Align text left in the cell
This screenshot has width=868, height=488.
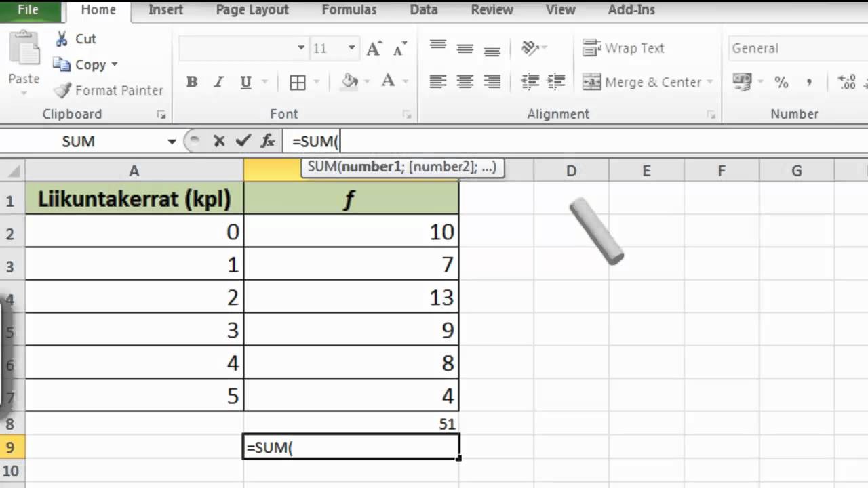pos(438,82)
